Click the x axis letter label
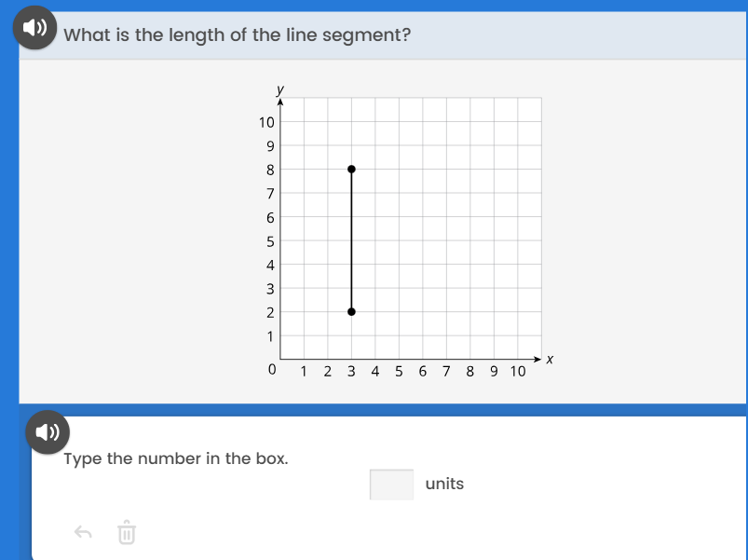The height and width of the screenshot is (560, 748). pyautogui.click(x=550, y=359)
